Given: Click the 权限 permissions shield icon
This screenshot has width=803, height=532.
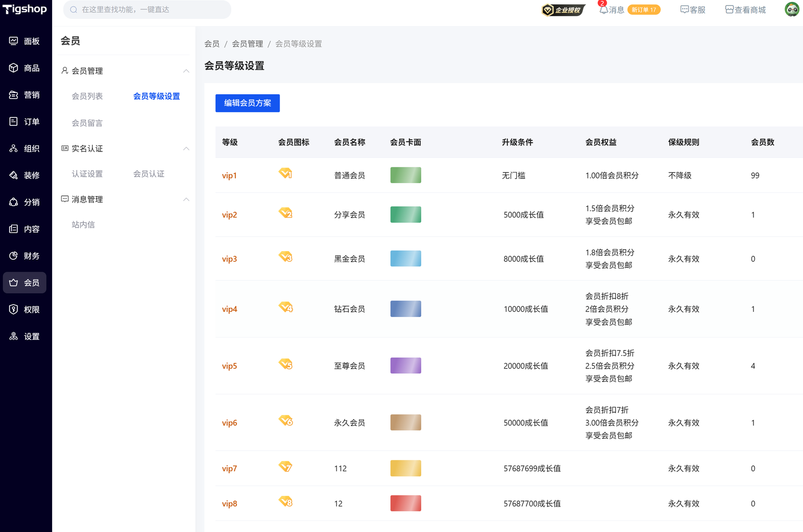Looking at the screenshot, I should coord(14,309).
